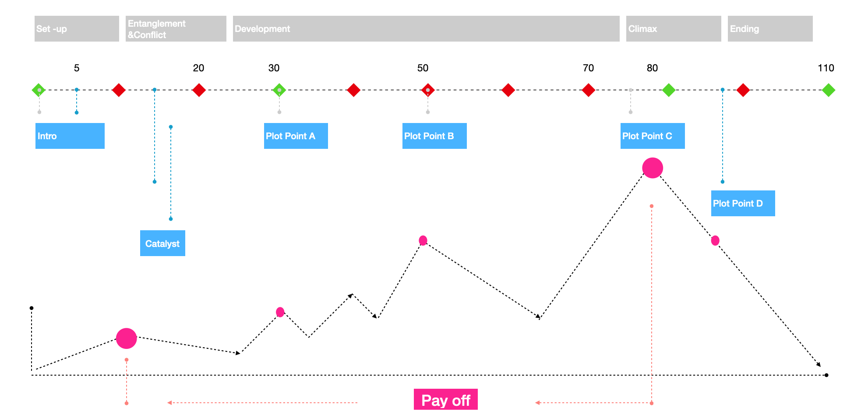Select the Entanglement & Conflict header

click(176, 29)
